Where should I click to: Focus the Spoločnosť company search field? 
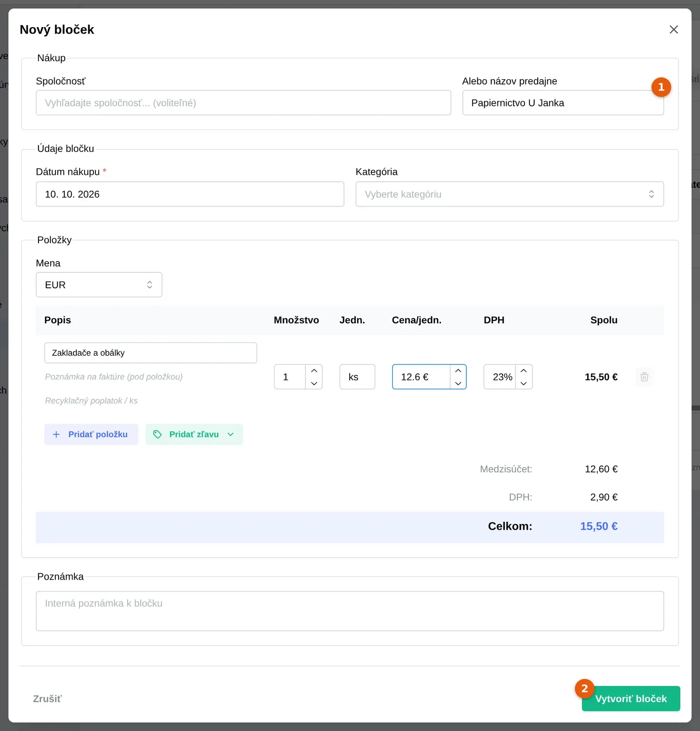[x=243, y=103]
